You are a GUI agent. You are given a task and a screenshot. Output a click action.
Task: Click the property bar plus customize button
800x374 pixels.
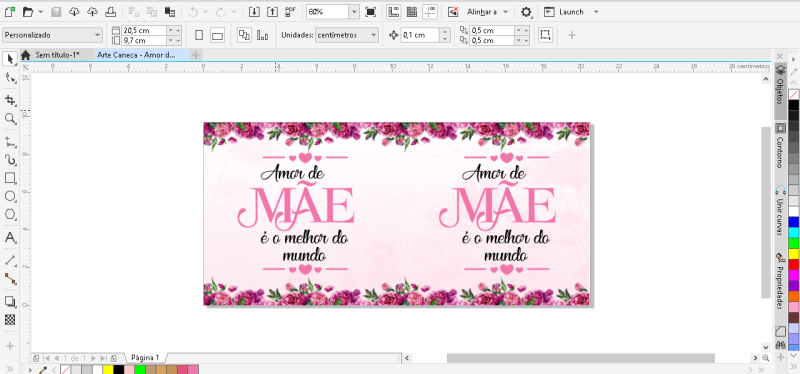(x=571, y=35)
